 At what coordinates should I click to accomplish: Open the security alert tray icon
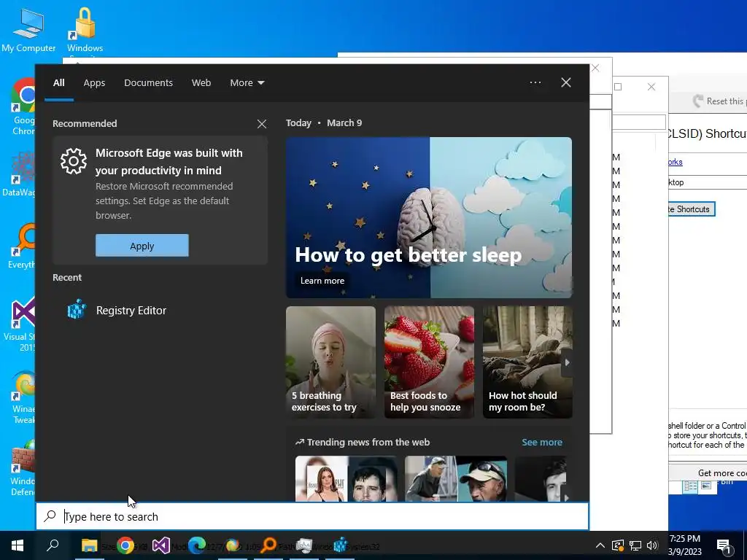point(617,545)
